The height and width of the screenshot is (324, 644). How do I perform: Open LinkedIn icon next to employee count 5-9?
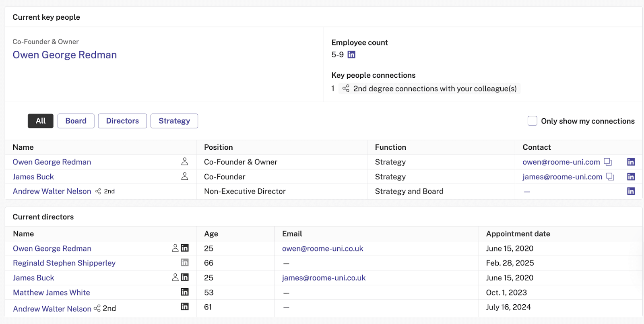[x=351, y=54]
